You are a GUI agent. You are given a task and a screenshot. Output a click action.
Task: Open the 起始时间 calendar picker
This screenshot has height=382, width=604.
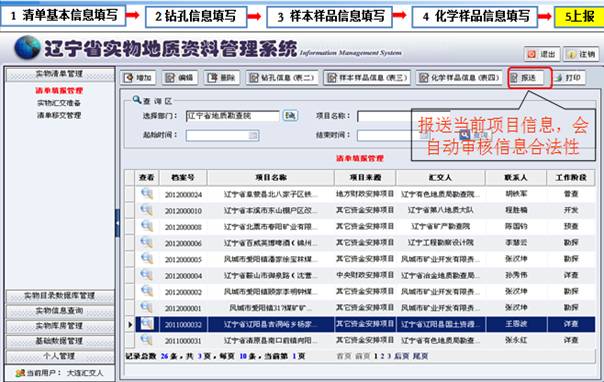point(253,135)
